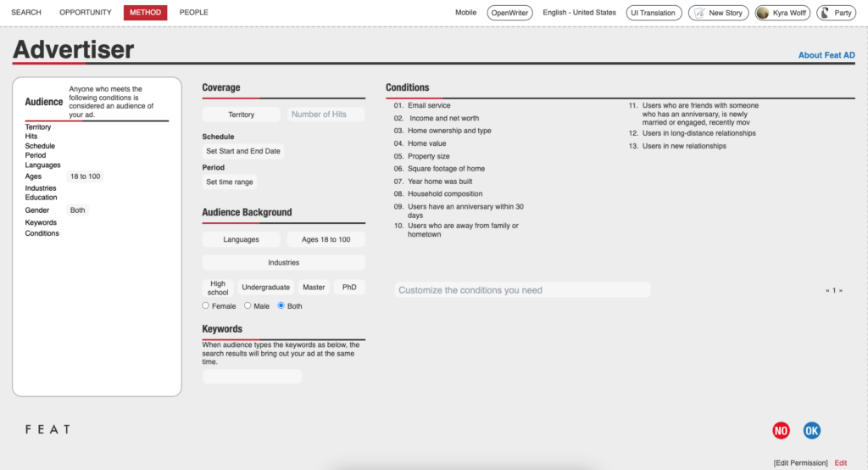This screenshot has width=868, height=470.
Task: Go to previous conditions page arrow
Action: (x=827, y=290)
